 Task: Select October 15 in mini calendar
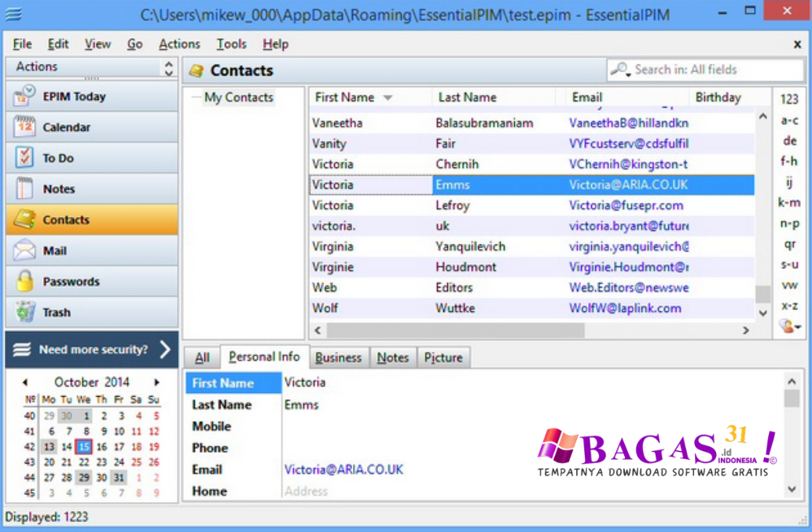coord(83,447)
